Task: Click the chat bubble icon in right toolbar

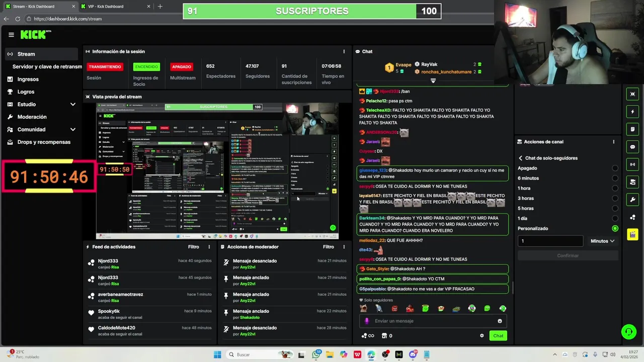Action: click(x=632, y=147)
